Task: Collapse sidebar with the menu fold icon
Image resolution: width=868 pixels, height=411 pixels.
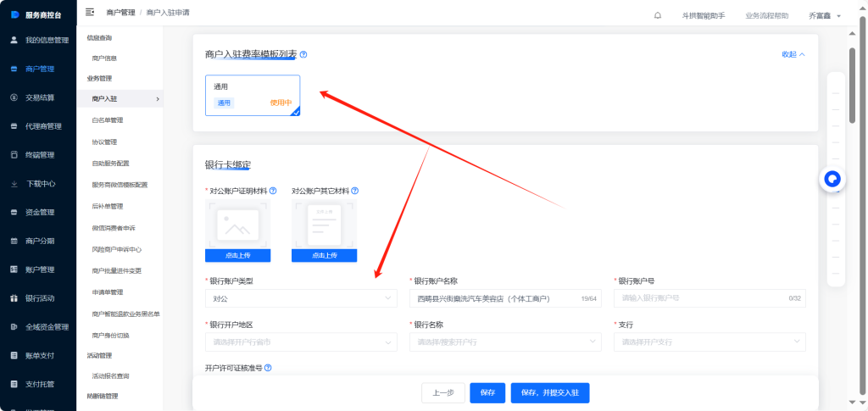Action: click(90, 12)
